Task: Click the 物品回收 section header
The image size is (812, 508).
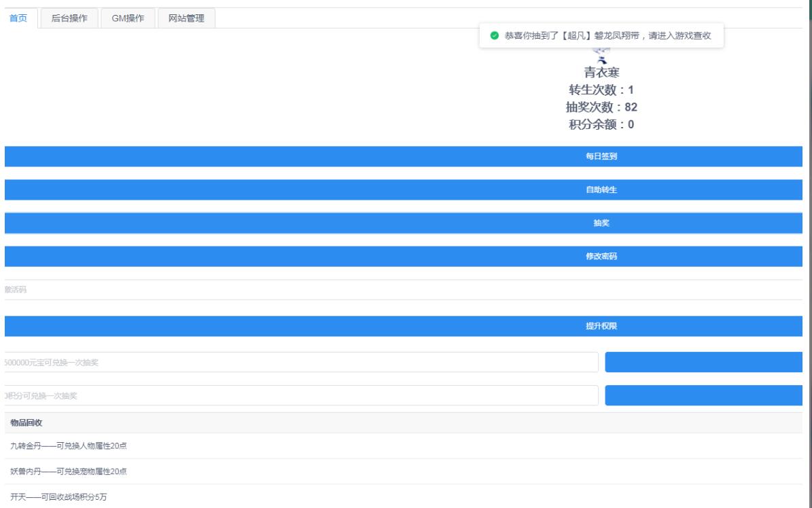Action: click(x=27, y=423)
